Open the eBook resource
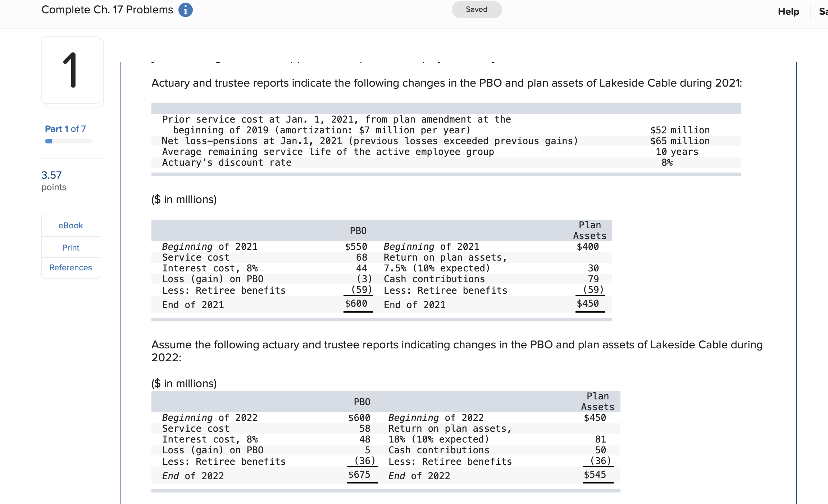The image size is (828, 504). [x=70, y=225]
